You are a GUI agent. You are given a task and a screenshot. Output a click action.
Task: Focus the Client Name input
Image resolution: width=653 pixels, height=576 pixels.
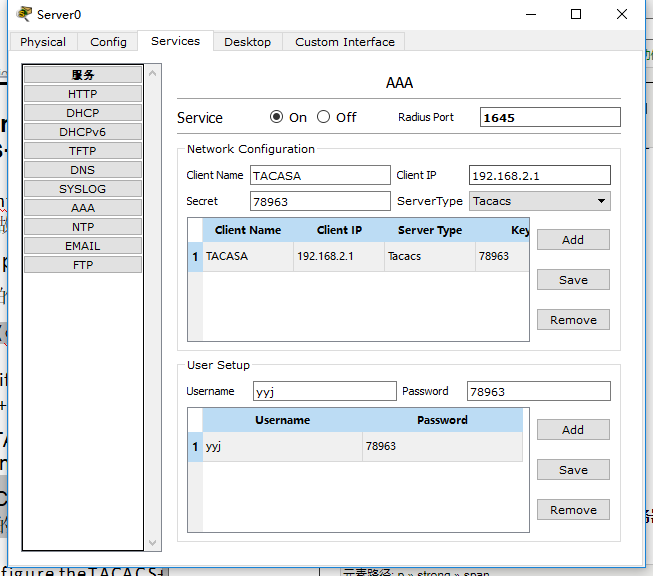click(x=320, y=175)
